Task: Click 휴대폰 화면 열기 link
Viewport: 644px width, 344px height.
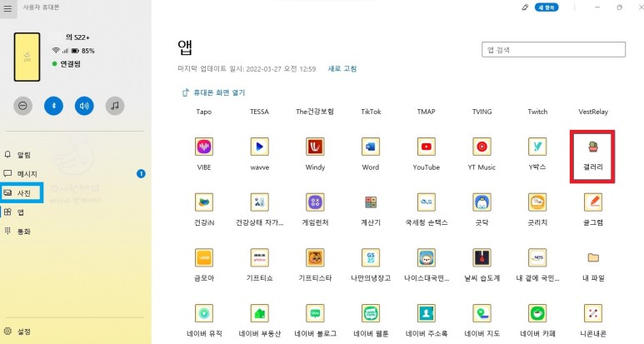Action: (213, 92)
